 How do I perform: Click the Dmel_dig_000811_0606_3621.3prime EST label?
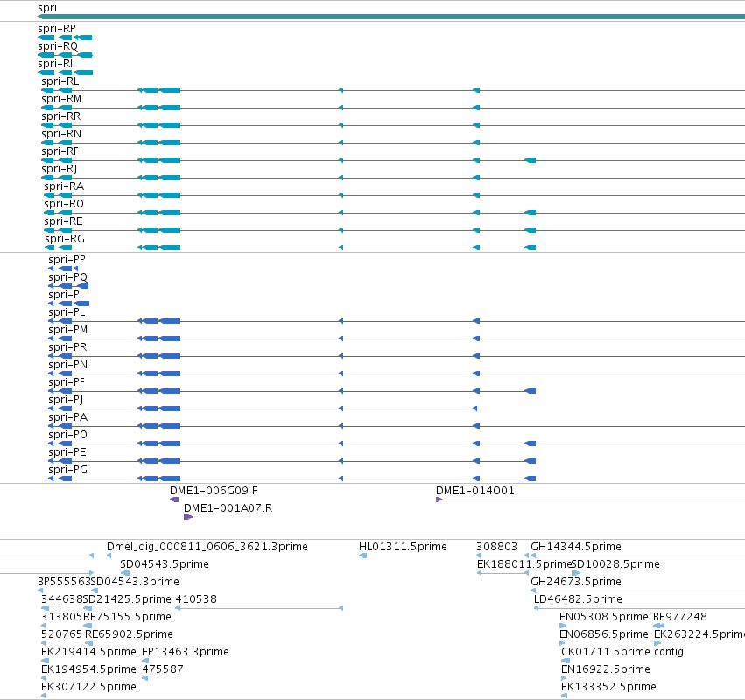pyautogui.click(x=207, y=547)
